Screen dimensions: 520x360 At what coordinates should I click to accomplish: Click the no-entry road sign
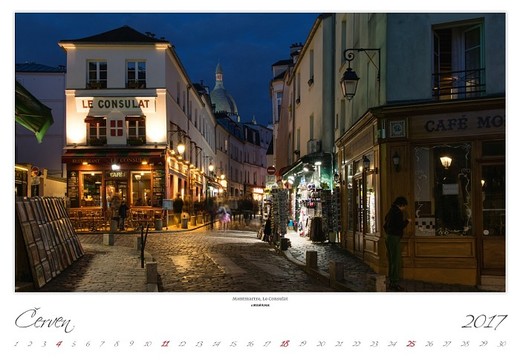point(271,170)
